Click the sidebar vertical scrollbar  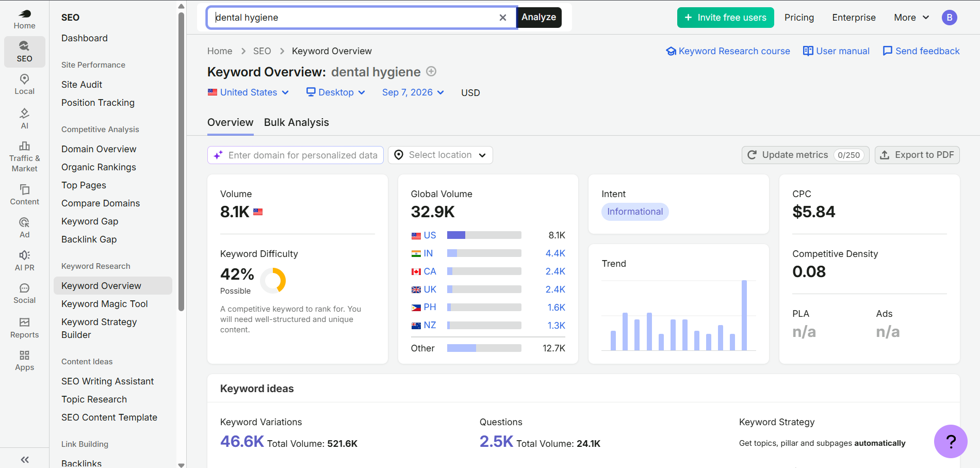(181, 162)
